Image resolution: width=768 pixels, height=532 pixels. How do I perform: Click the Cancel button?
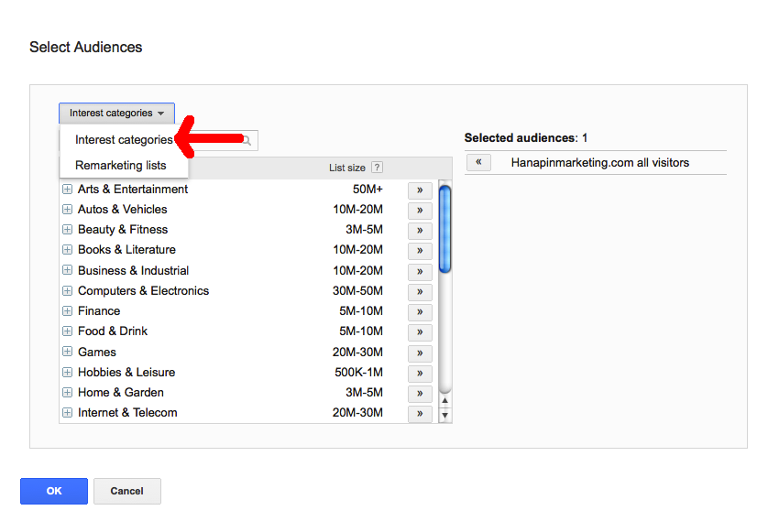[126, 491]
